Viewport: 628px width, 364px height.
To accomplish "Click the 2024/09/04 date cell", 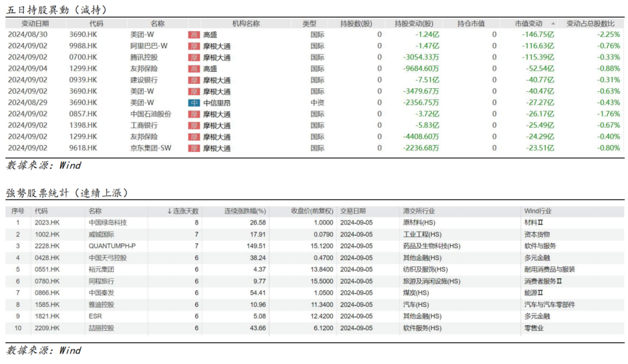I will click(28, 69).
